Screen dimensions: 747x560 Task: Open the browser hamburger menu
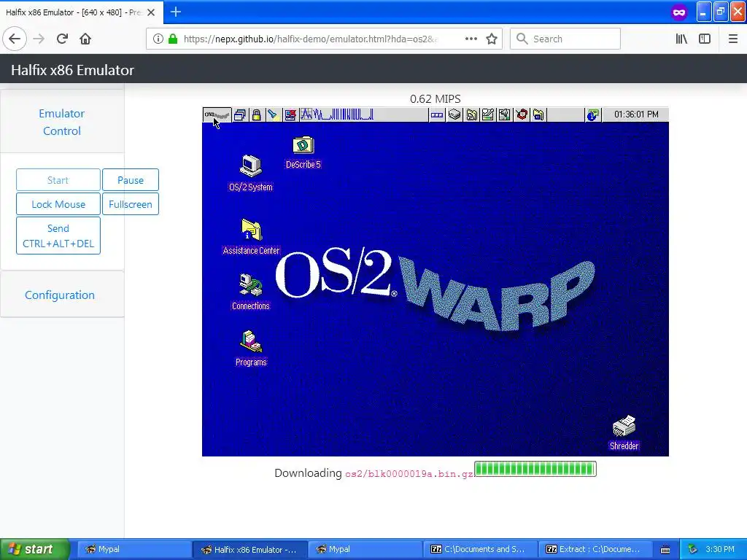pyautogui.click(x=732, y=39)
